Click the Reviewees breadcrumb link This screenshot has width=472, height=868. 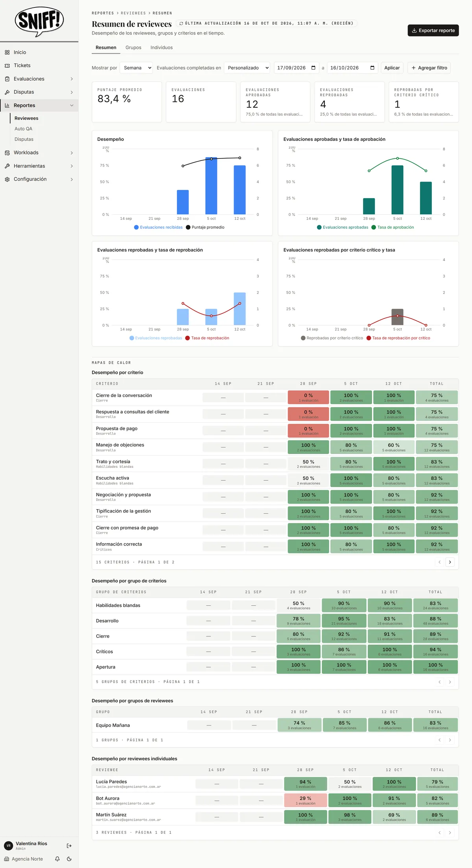point(133,13)
